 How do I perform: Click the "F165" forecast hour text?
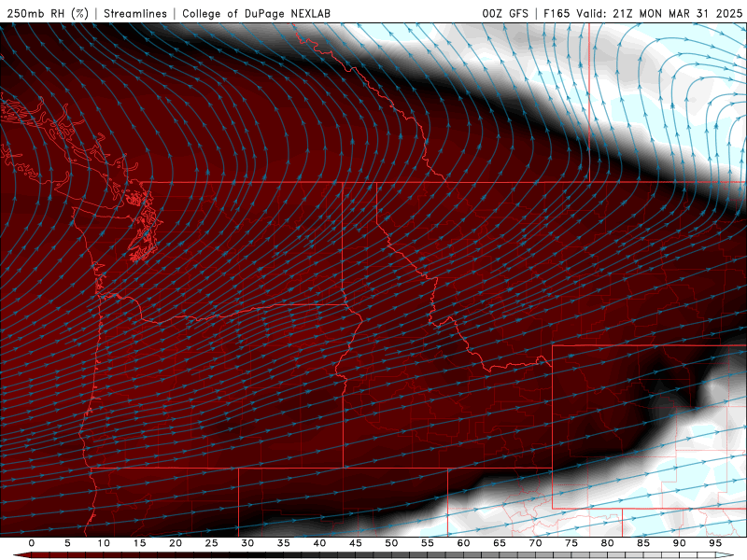557,13
